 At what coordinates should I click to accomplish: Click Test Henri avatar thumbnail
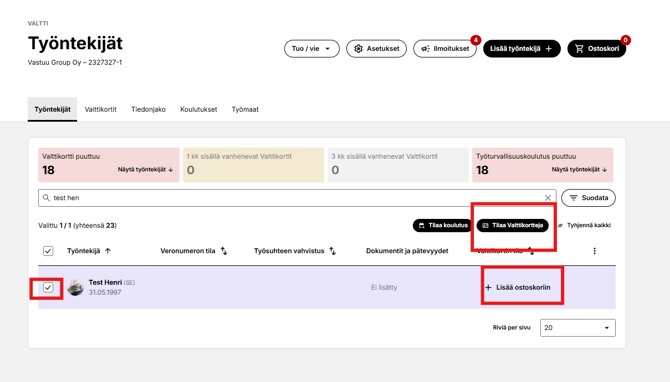click(x=76, y=288)
